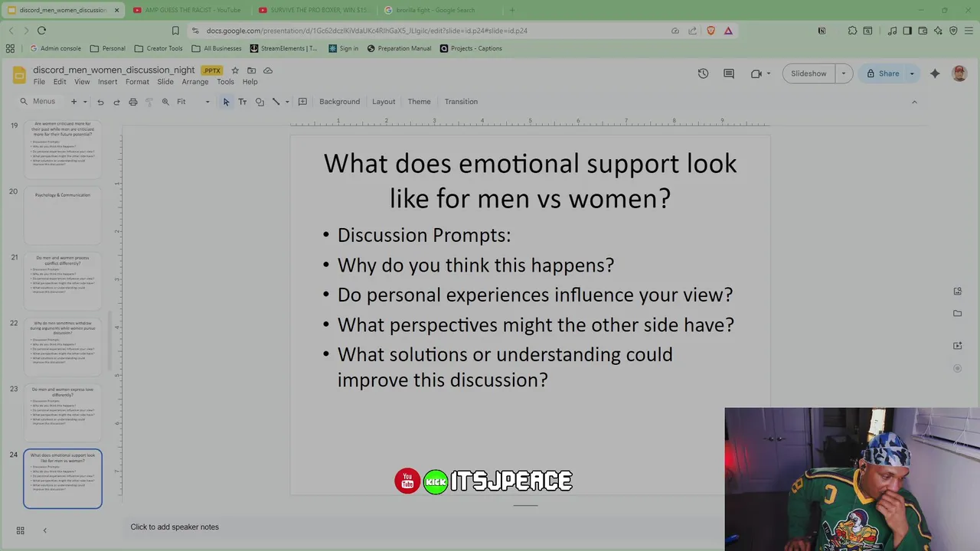
Task: Select the cursor arrow select tool
Action: click(x=226, y=102)
